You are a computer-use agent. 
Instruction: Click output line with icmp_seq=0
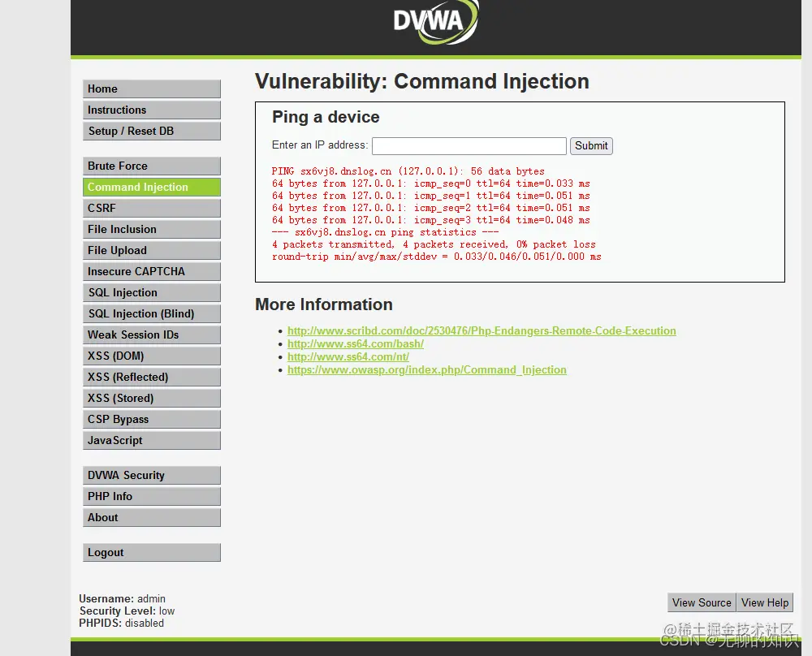point(431,183)
